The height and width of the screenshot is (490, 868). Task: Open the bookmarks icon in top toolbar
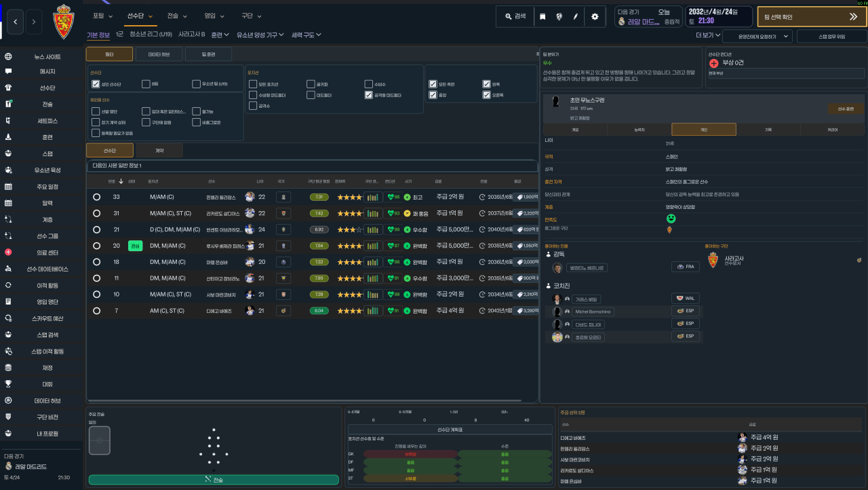542,16
